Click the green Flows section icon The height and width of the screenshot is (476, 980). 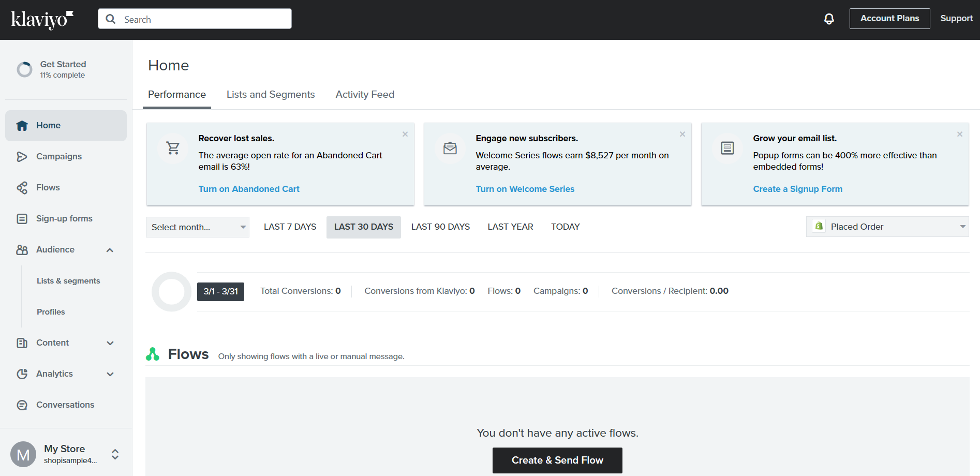pyautogui.click(x=153, y=354)
